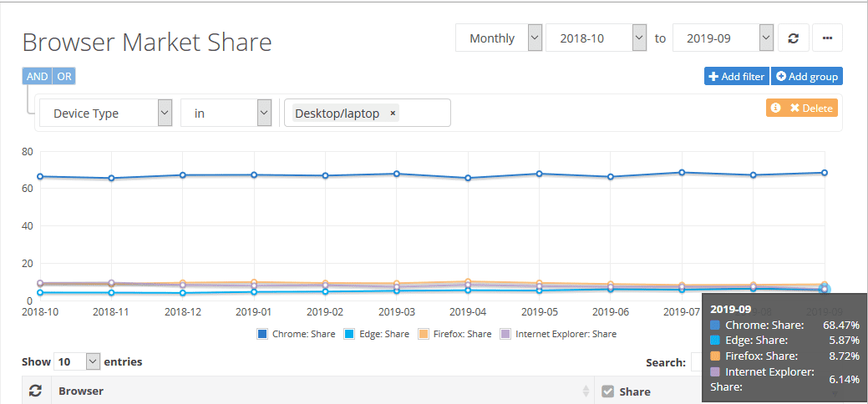Open the more options ellipsis button

pos(827,38)
